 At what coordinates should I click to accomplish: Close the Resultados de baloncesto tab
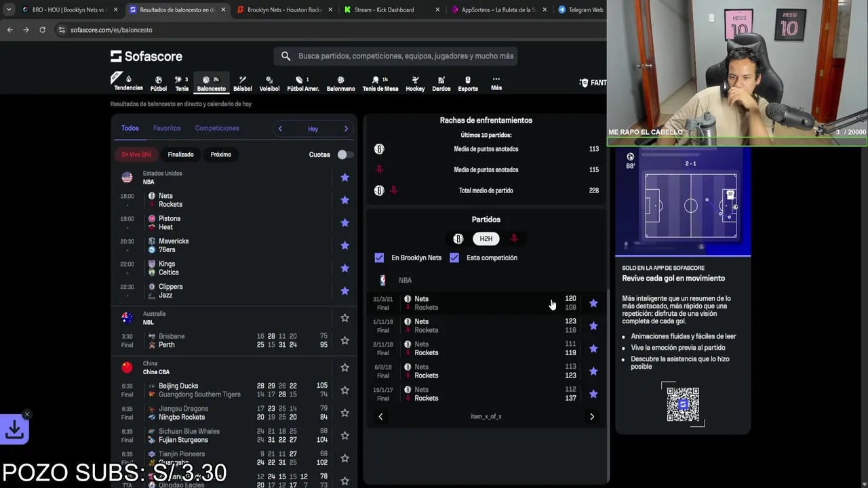223,9
